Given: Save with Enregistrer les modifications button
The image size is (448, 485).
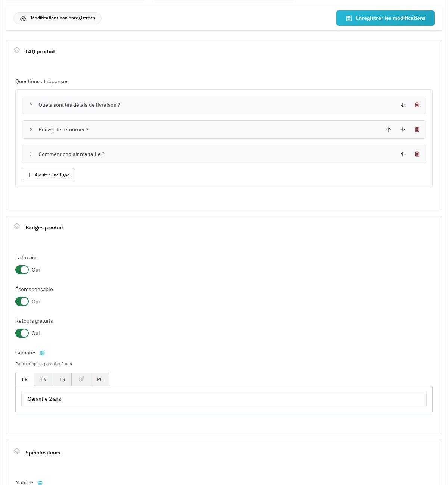Looking at the screenshot, I should tap(385, 18).
